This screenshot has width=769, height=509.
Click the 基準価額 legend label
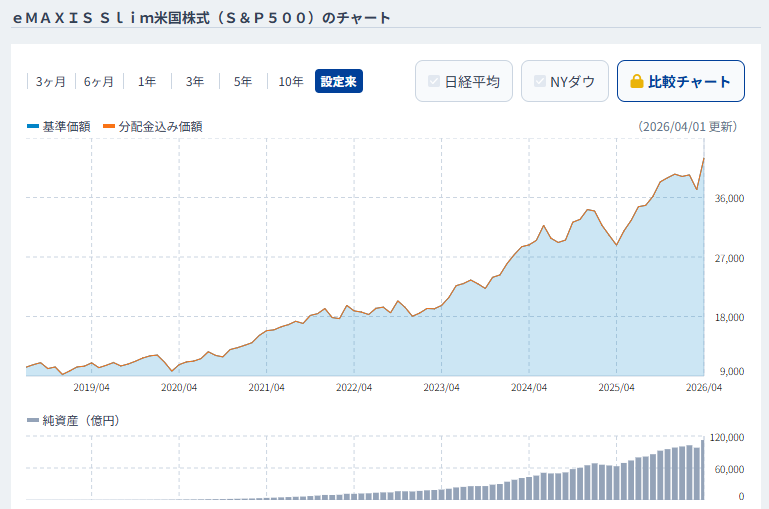point(66,127)
